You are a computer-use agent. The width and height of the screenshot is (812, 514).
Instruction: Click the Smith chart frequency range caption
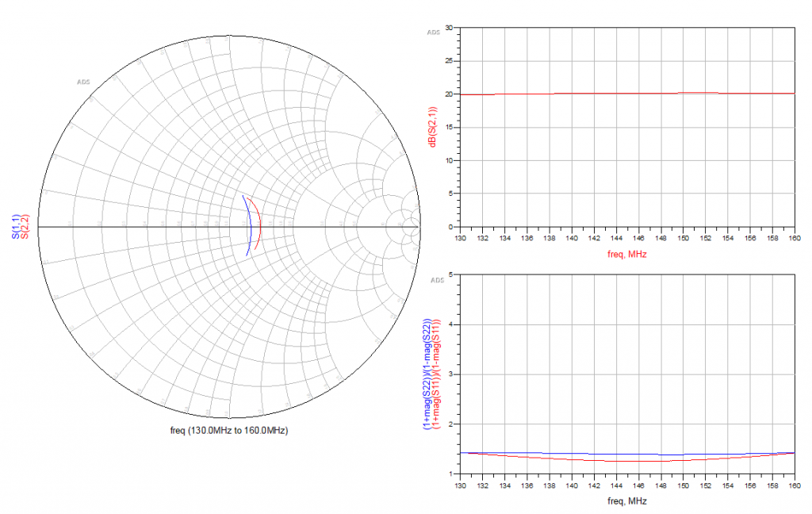(229, 431)
